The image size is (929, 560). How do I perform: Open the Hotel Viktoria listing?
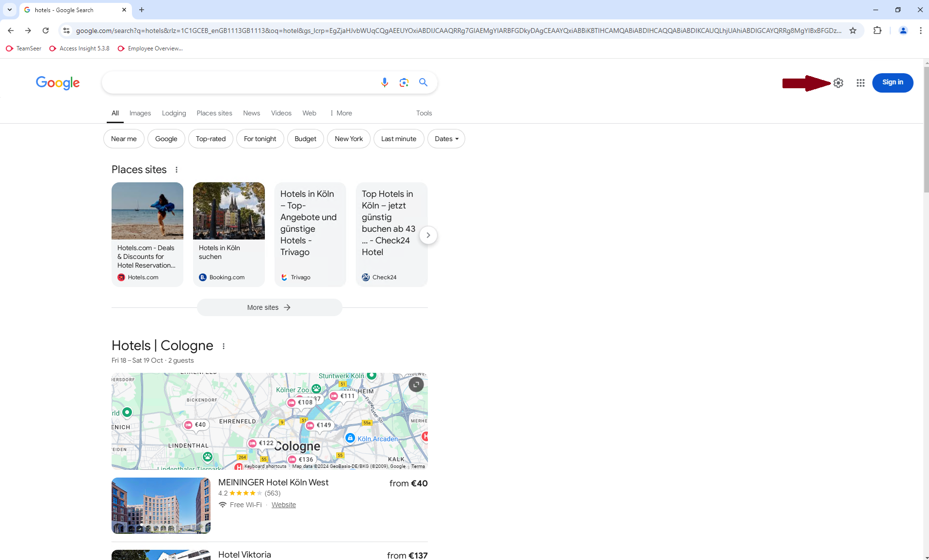click(x=244, y=555)
